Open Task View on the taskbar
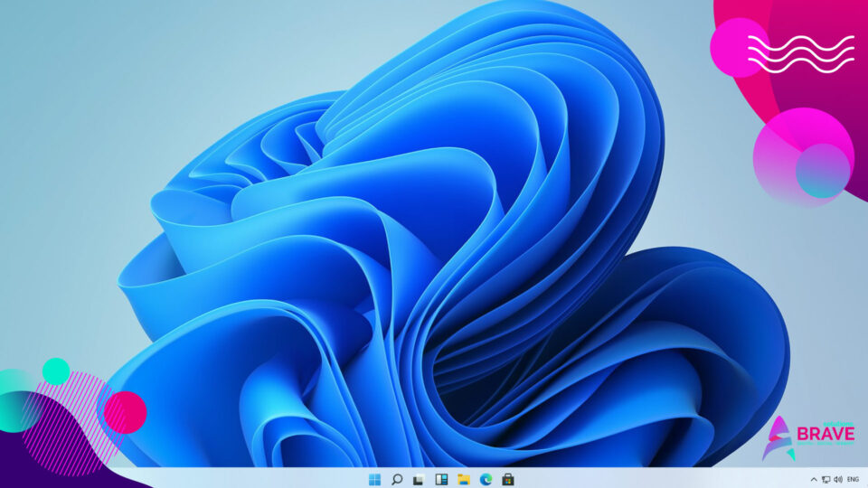 tap(419, 480)
